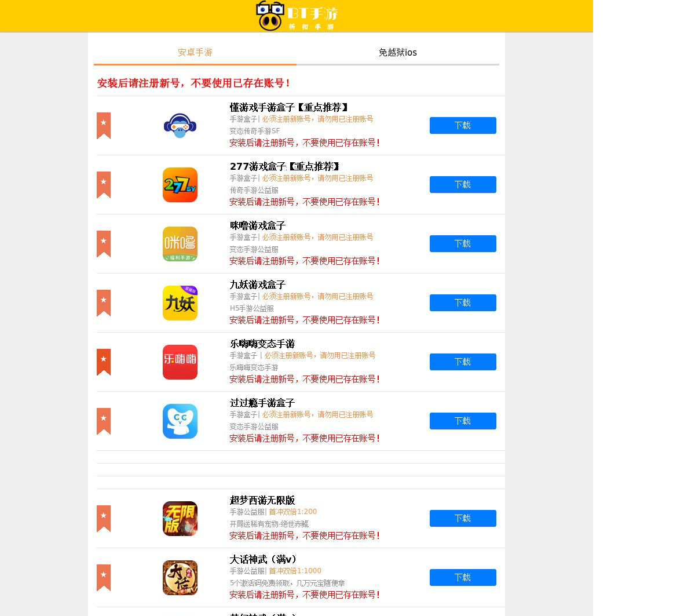
Task: Download 乐嗨嗨变态手游 with 下载 button
Action: point(463,362)
